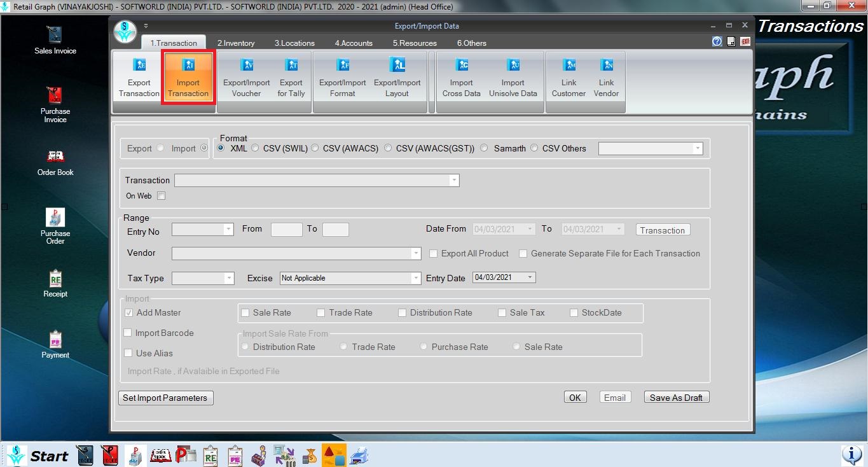The width and height of the screenshot is (868, 467).
Task: Open Import Unisolve Data tool
Action: (513, 77)
